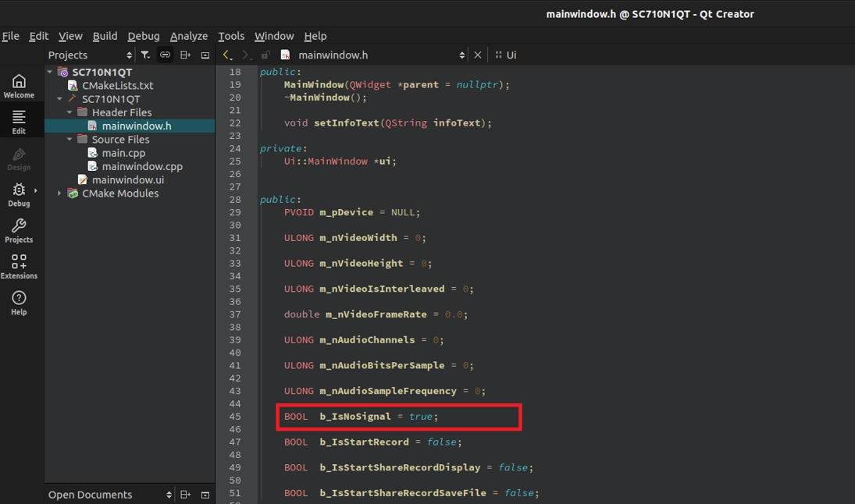Open the Window menu
This screenshot has height=504, width=855.
tap(274, 36)
